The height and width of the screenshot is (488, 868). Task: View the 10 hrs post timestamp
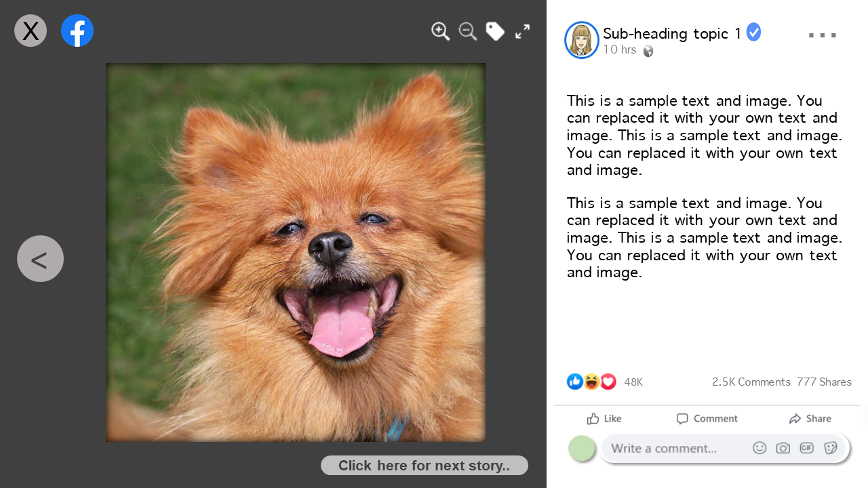620,49
